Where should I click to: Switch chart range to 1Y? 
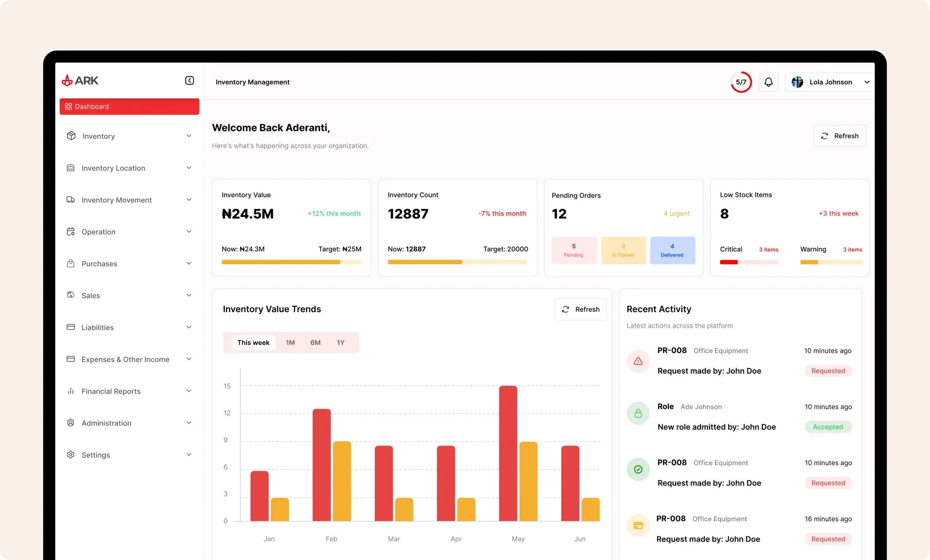(341, 343)
